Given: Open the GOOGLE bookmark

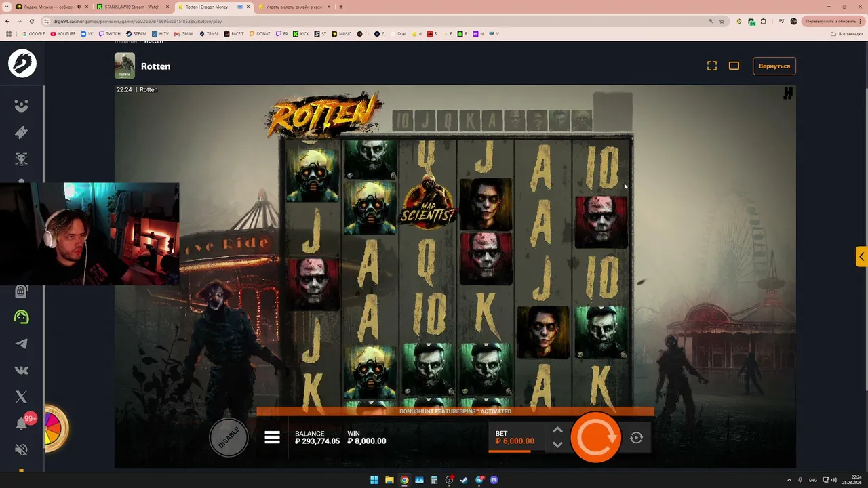Looking at the screenshot, I should point(33,33).
